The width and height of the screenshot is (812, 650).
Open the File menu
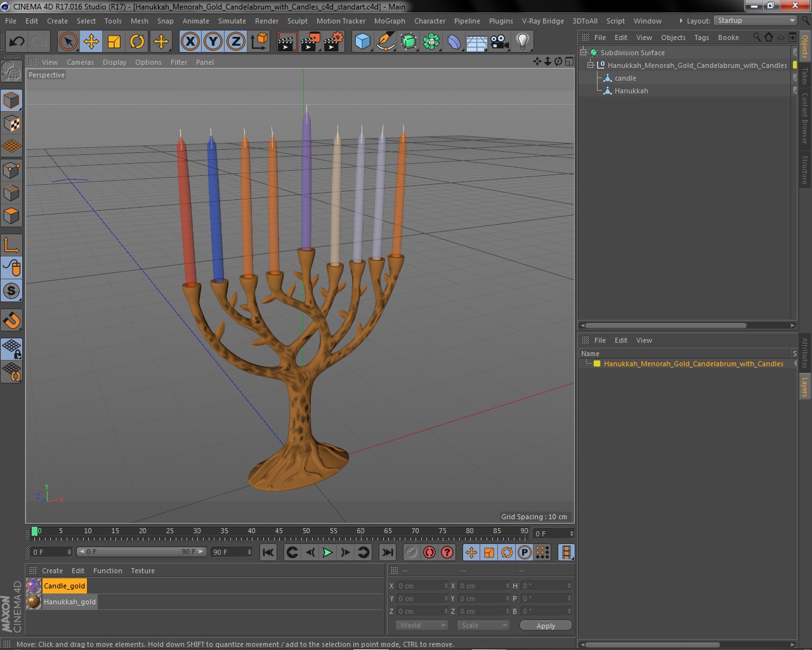(x=11, y=21)
